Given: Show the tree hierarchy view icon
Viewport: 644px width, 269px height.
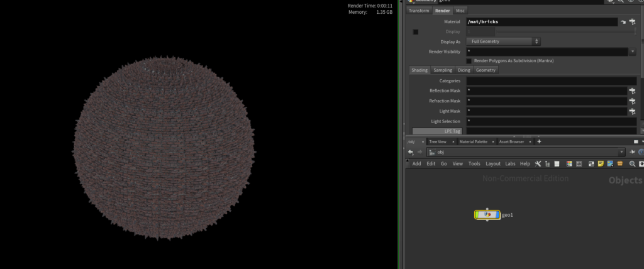Looking at the screenshot, I should [547, 163].
